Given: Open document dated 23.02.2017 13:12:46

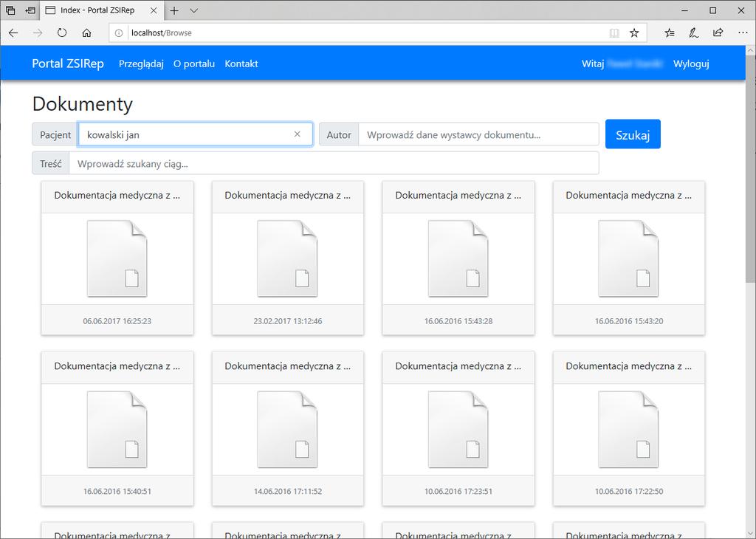Looking at the screenshot, I should click(x=287, y=258).
